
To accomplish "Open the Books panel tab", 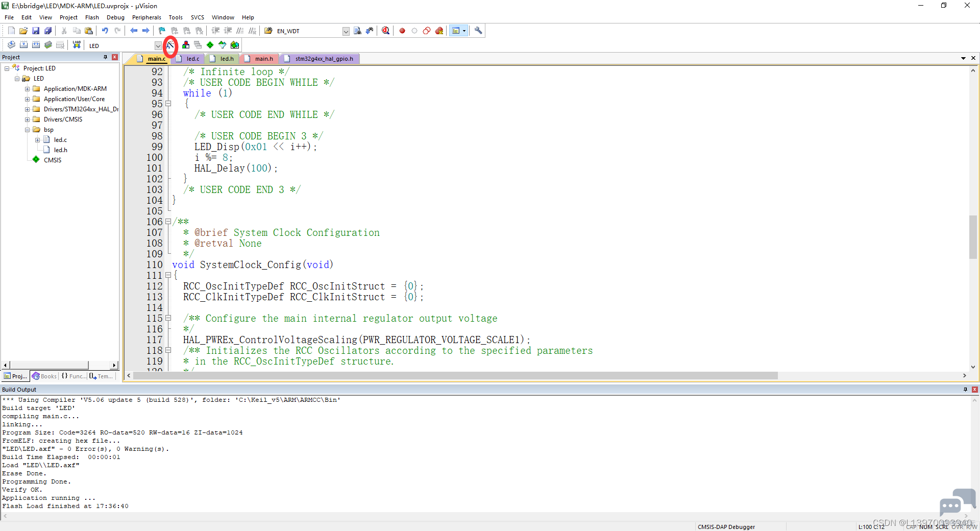I will coord(44,376).
